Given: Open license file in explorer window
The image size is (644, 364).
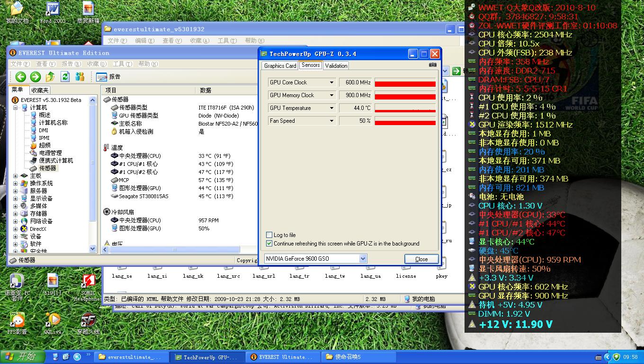Looking at the screenshot, I should 406,276.
